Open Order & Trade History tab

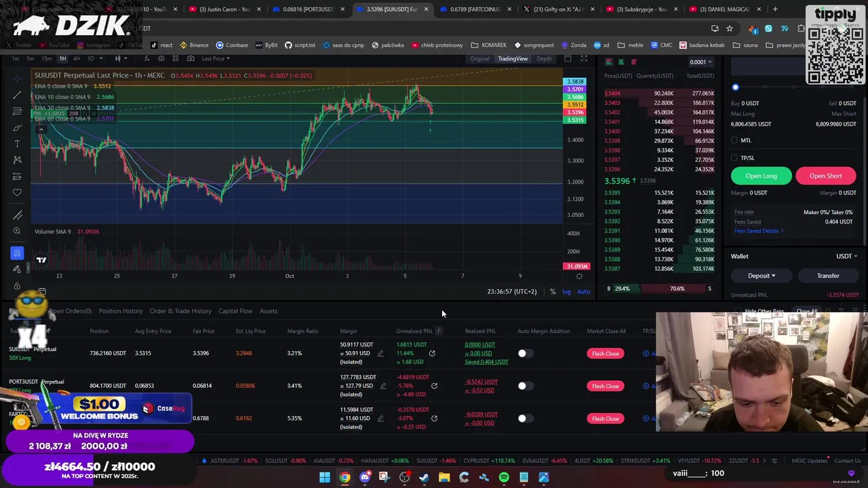click(x=180, y=311)
